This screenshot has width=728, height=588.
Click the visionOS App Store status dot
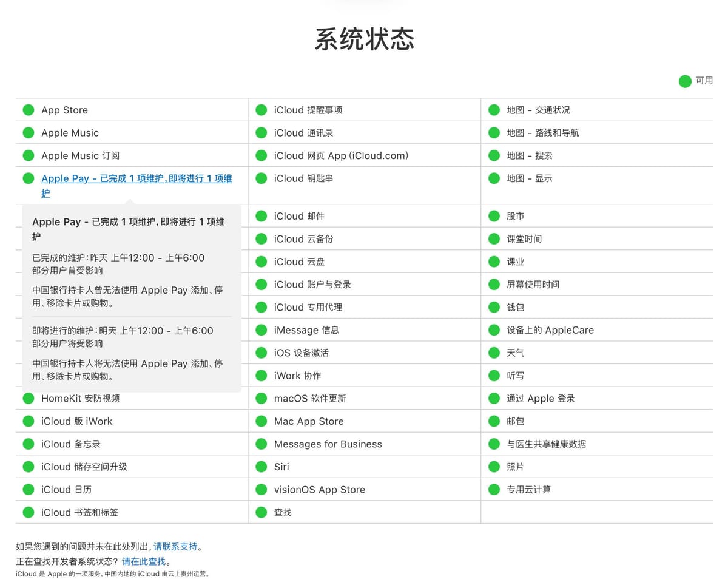[x=261, y=489]
